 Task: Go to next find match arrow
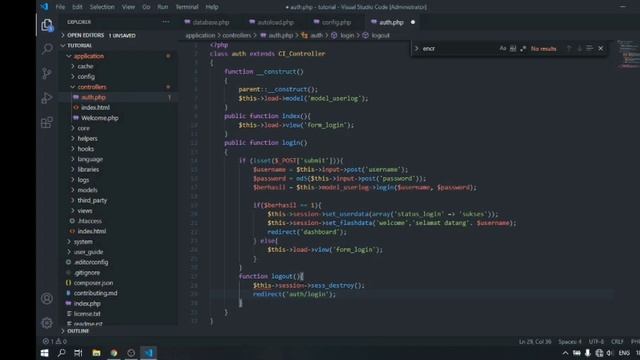coord(579,48)
